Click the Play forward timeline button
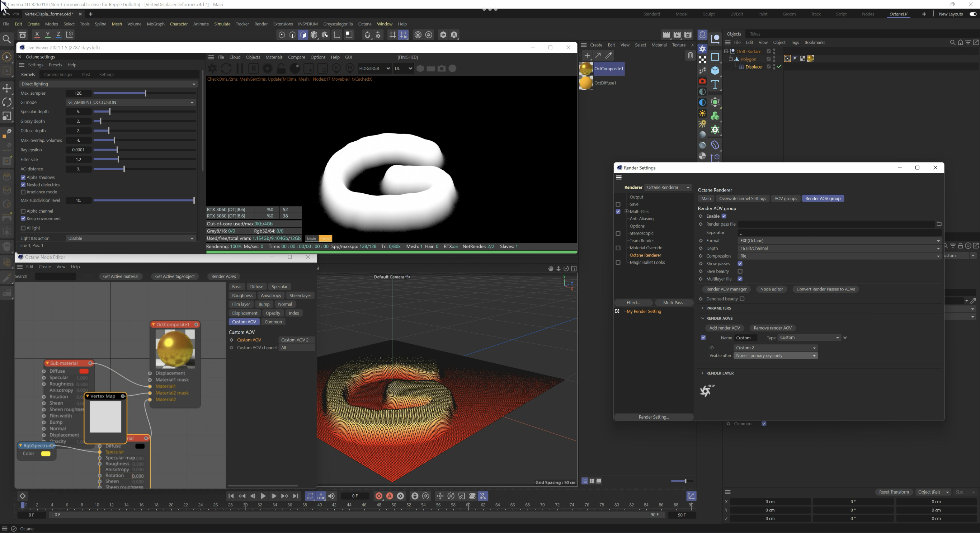 (263, 496)
